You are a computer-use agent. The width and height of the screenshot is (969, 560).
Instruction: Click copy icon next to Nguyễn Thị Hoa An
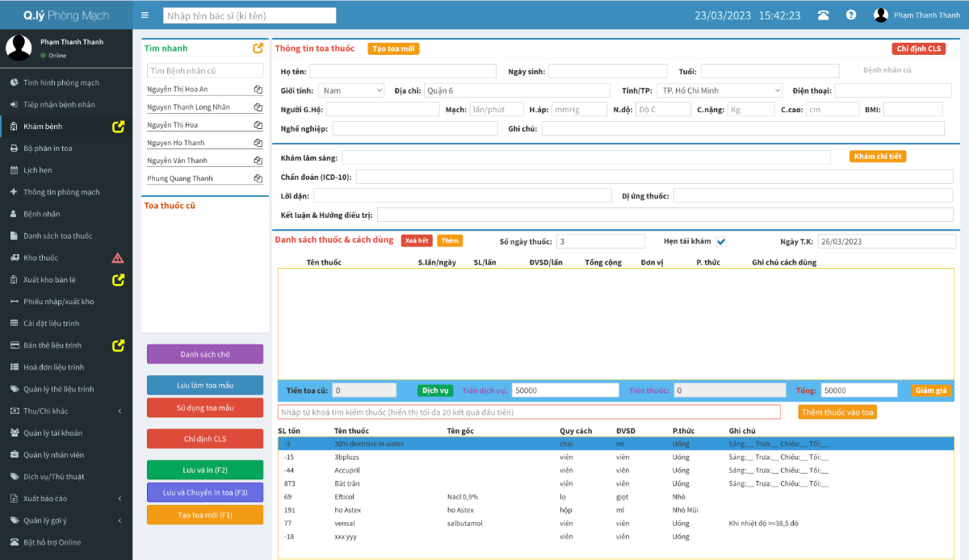point(258,89)
